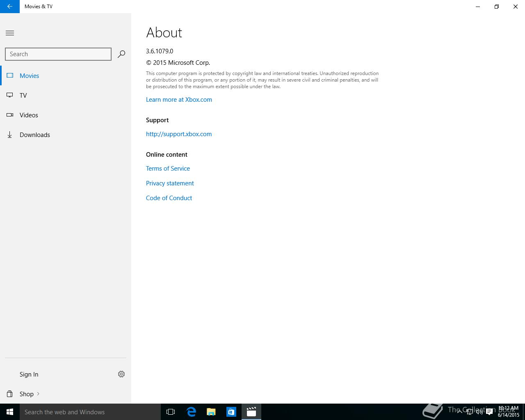The width and height of the screenshot is (525, 420).
Task: Open File Explorer from taskbar
Action: [211, 412]
